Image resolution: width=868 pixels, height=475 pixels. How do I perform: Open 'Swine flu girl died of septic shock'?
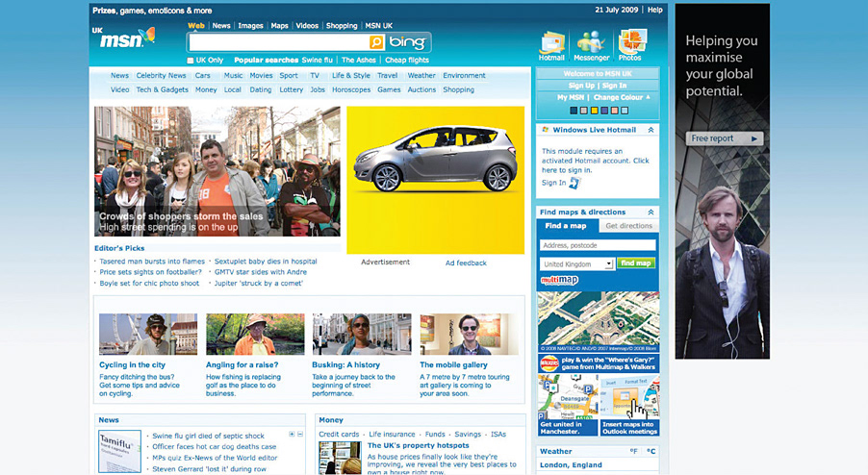tap(208, 436)
